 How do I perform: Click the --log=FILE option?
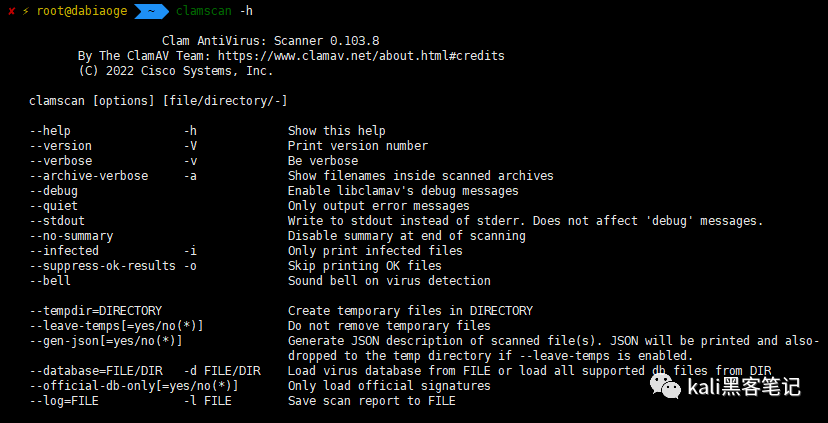pyautogui.click(x=64, y=401)
